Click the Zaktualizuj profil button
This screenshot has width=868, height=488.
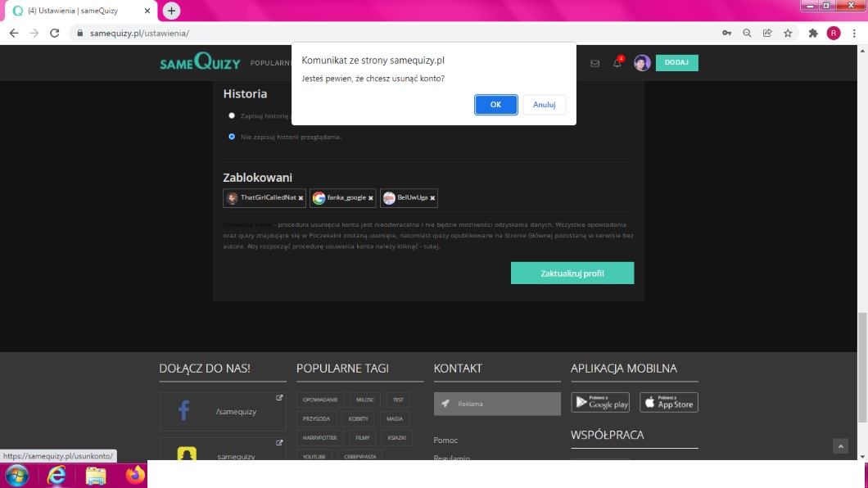pos(572,273)
